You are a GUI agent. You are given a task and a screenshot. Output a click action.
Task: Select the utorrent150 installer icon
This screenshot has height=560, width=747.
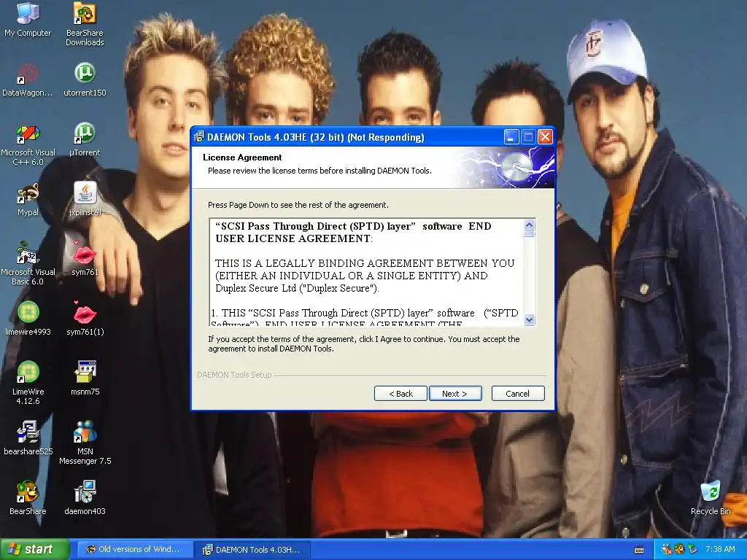pos(85,79)
